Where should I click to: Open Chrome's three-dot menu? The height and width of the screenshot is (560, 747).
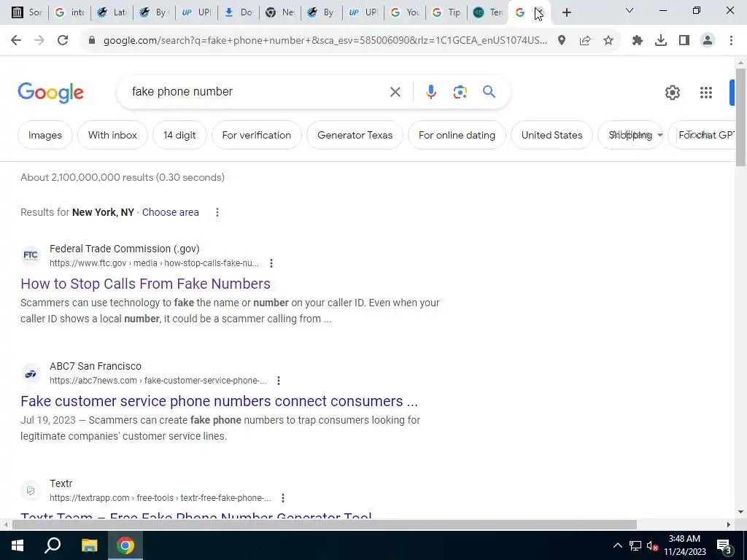[x=731, y=41]
